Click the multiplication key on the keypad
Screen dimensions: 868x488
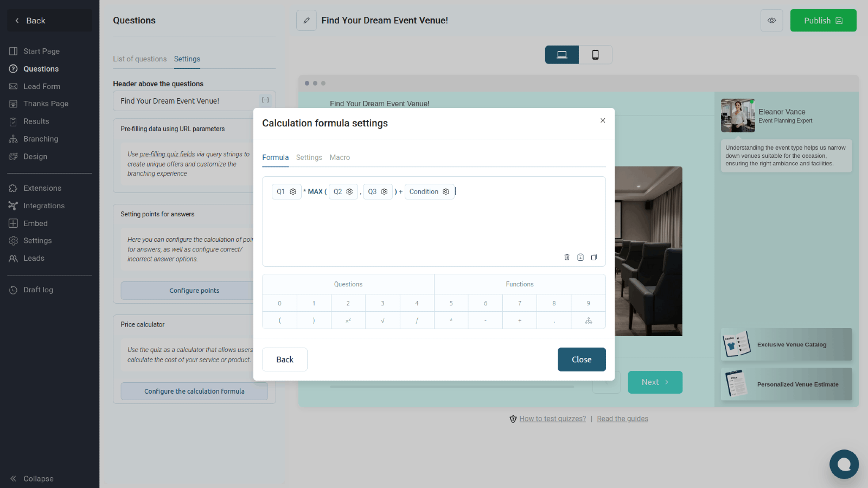pyautogui.click(x=451, y=320)
